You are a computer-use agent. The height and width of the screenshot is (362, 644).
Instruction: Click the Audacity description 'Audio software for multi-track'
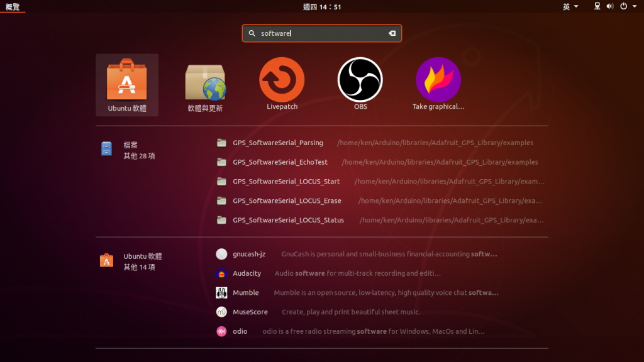pos(358,273)
